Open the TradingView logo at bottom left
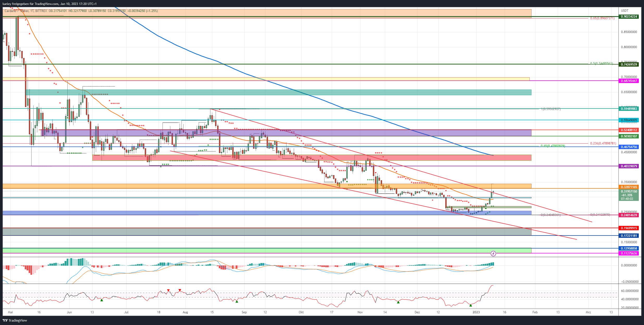The height and width of the screenshot is (325, 644). [15, 320]
